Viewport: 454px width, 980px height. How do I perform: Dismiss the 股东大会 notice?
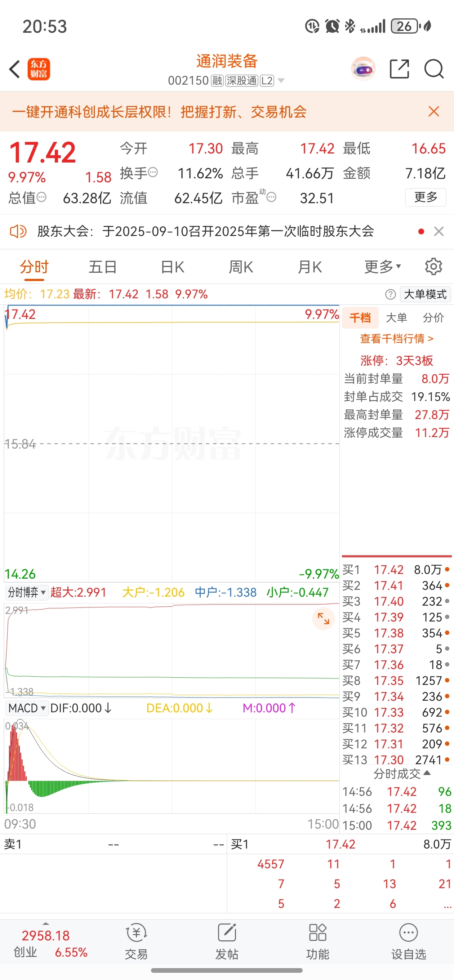click(x=439, y=231)
